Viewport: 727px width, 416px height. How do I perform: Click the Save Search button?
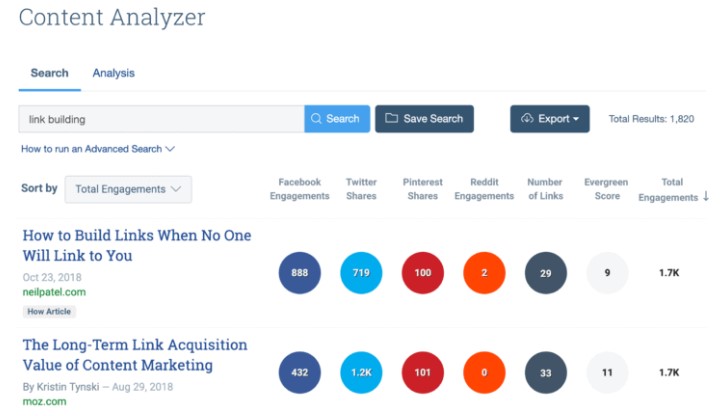[x=424, y=119]
